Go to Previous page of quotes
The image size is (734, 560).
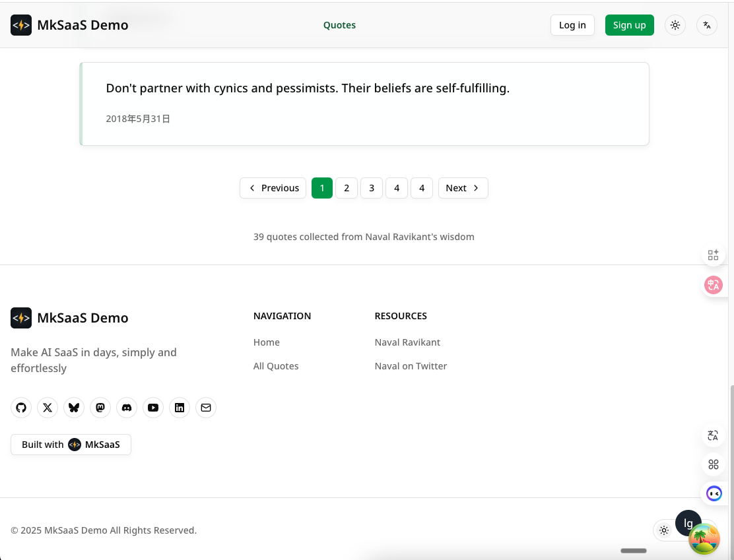tap(273, 188)
